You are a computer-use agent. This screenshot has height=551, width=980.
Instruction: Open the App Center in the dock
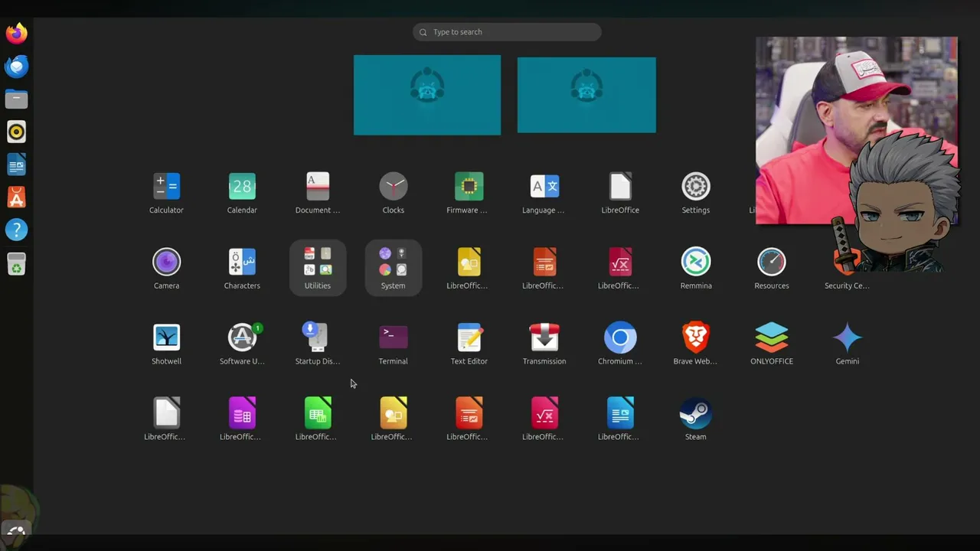point(16,197)
